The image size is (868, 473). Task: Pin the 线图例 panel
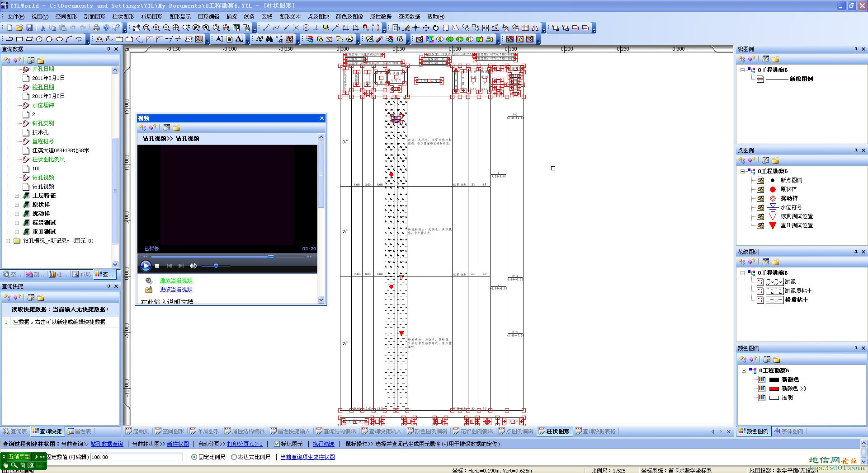(x=856, y=49)
